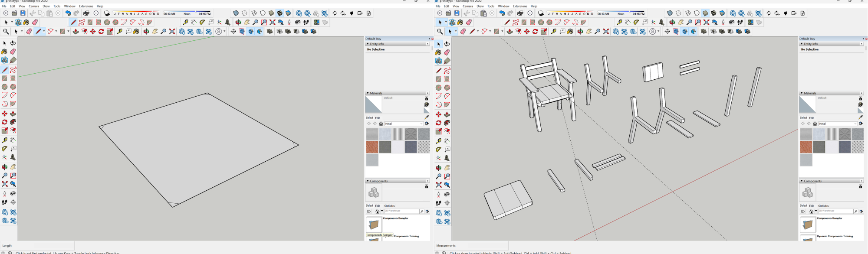Pick the Protractor tool in the right window's side toolbar
The height and width of the screenshot is (254, 868).
pos(439,150)
